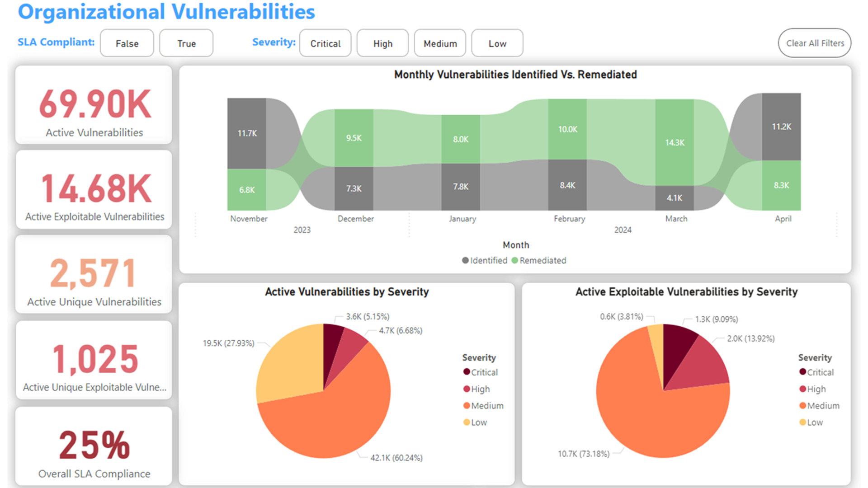Click the 25% Overall SLA Compliance card

pos(94,446)
